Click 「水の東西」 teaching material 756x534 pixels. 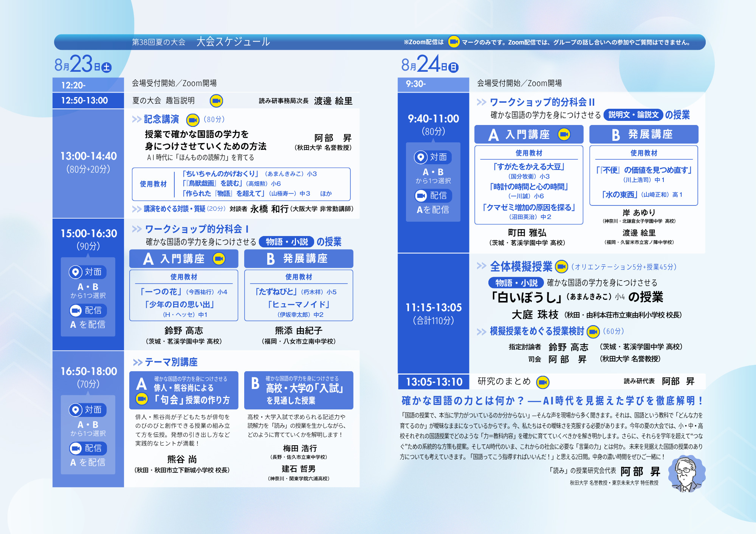[x=619, y=194]
